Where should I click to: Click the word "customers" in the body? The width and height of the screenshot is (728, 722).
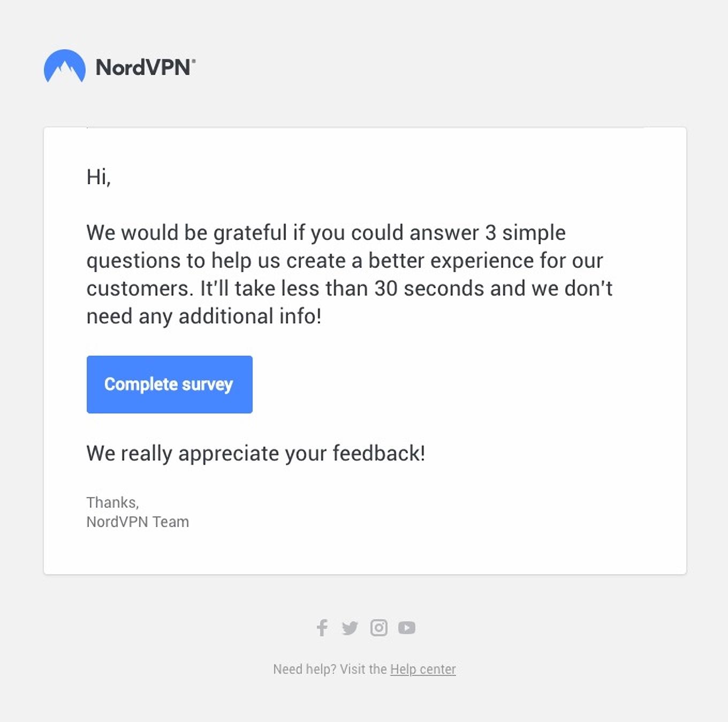pos(138,289)
